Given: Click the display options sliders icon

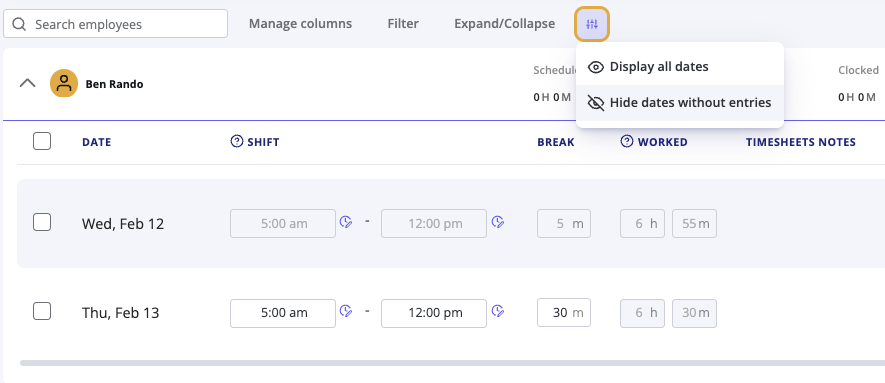Looking at the screenshot, I should coord(592,24).
